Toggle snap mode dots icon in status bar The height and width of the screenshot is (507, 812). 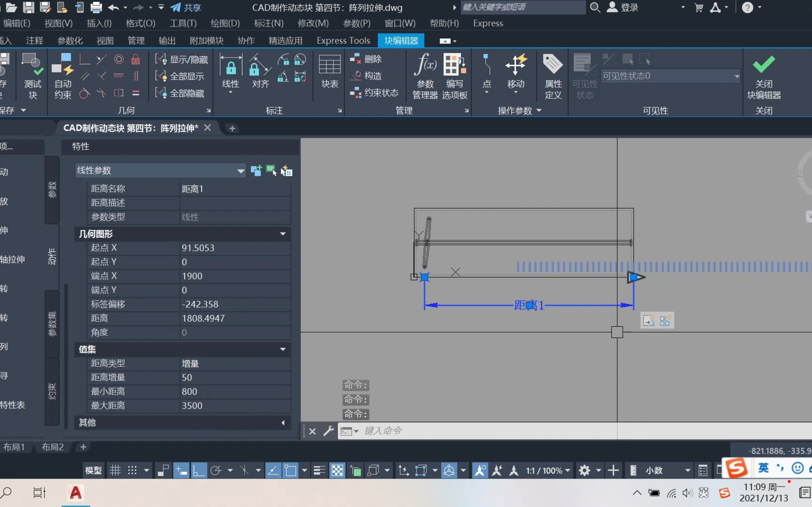pyautogui.click(x=132, y=470)
